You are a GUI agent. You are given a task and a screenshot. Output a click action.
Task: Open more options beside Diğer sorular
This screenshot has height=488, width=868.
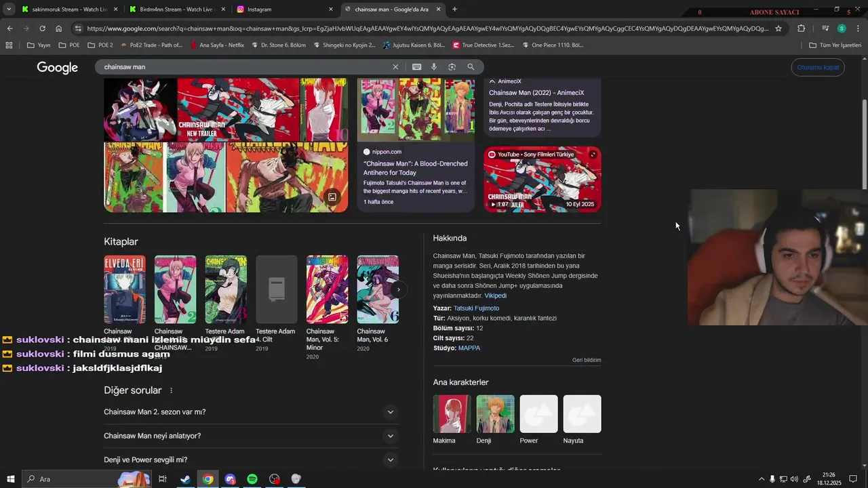point(171,390)
